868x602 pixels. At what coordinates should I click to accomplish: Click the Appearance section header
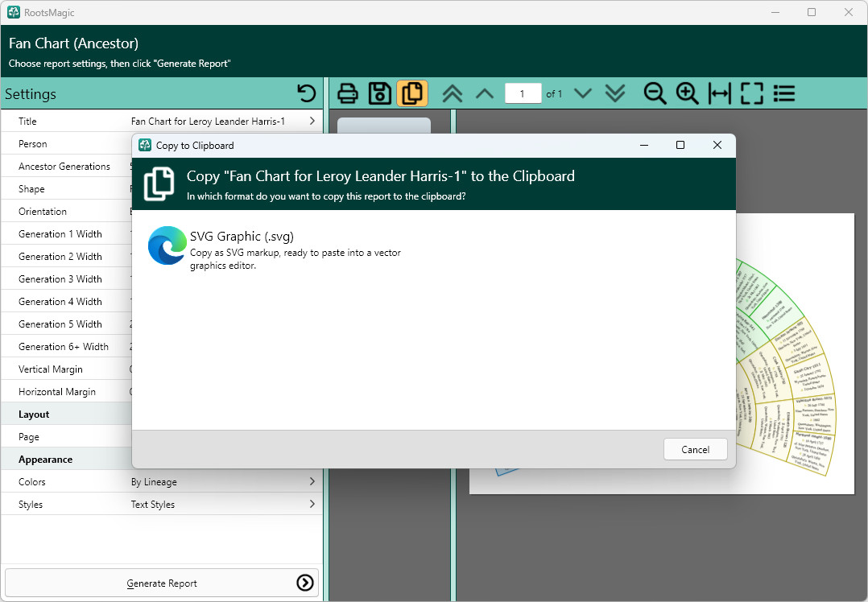[66, 460]
